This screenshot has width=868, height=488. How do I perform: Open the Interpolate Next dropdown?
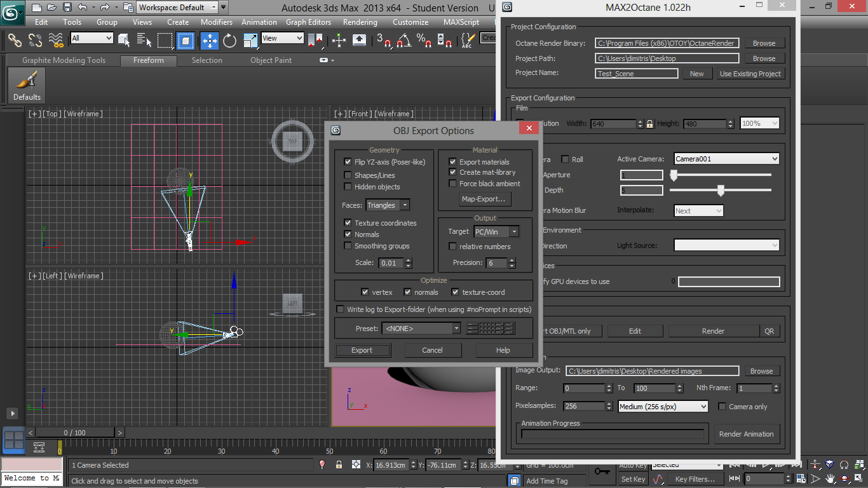point(698,211)
